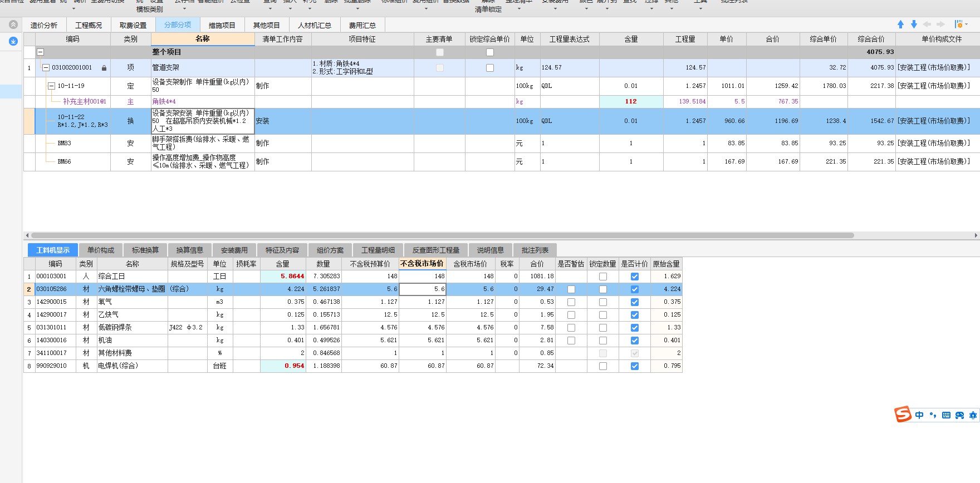
Task: Open the 工程量明细 lower tab
Action: coord(378,250)
